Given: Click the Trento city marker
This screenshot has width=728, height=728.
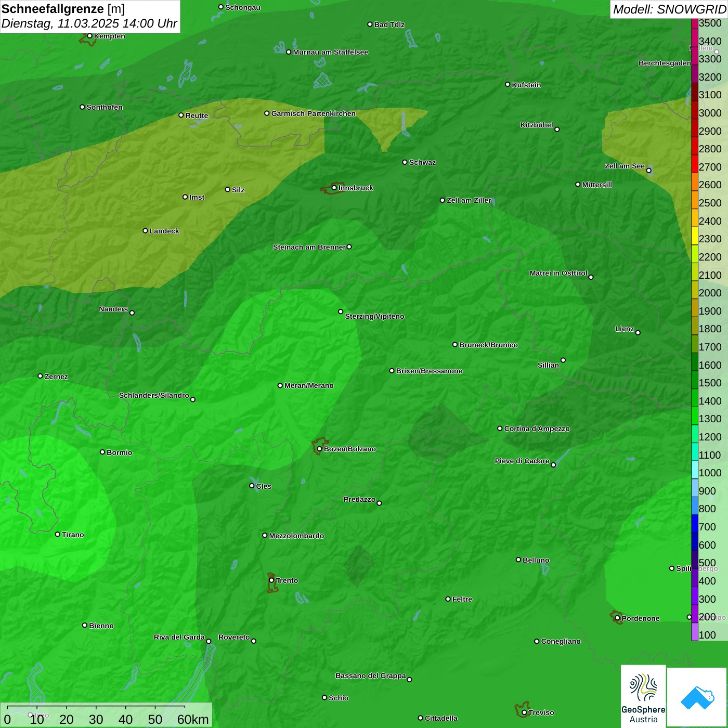Looking at the screenshot, I should click(x=271, y=580).
